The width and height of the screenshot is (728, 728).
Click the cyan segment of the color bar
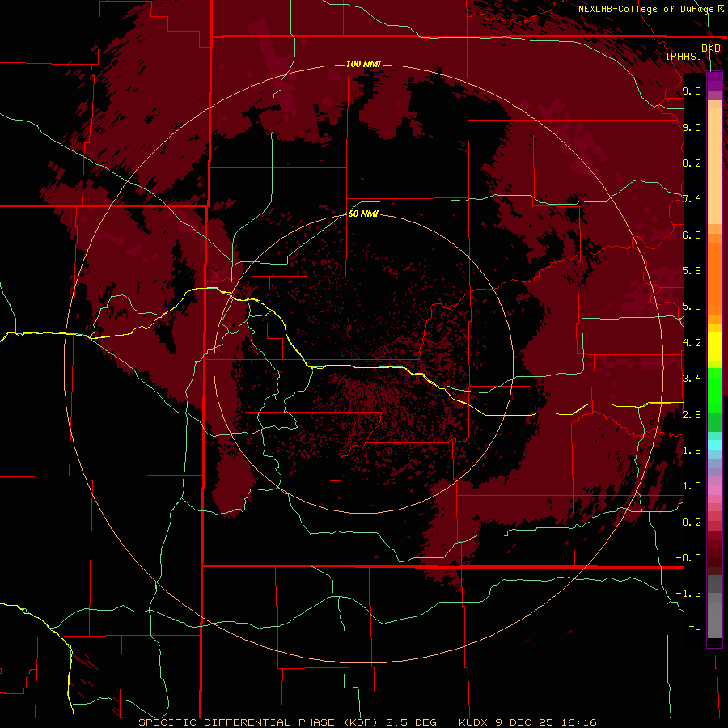click(714, 445)
